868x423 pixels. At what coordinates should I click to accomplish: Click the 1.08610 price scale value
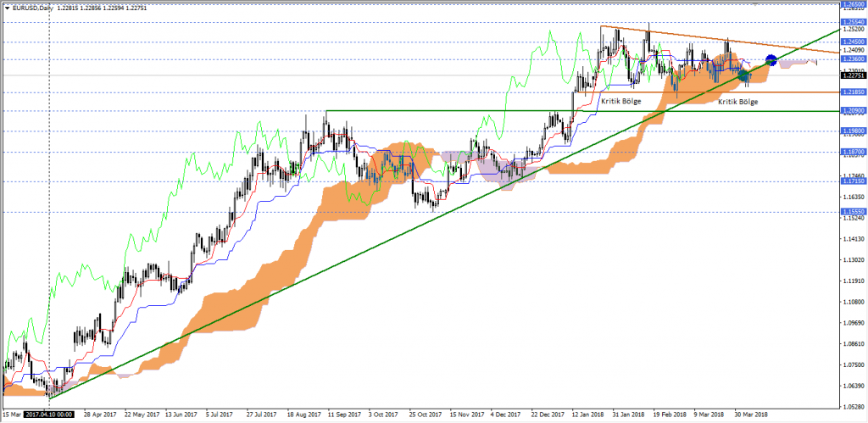pos(853,344)
